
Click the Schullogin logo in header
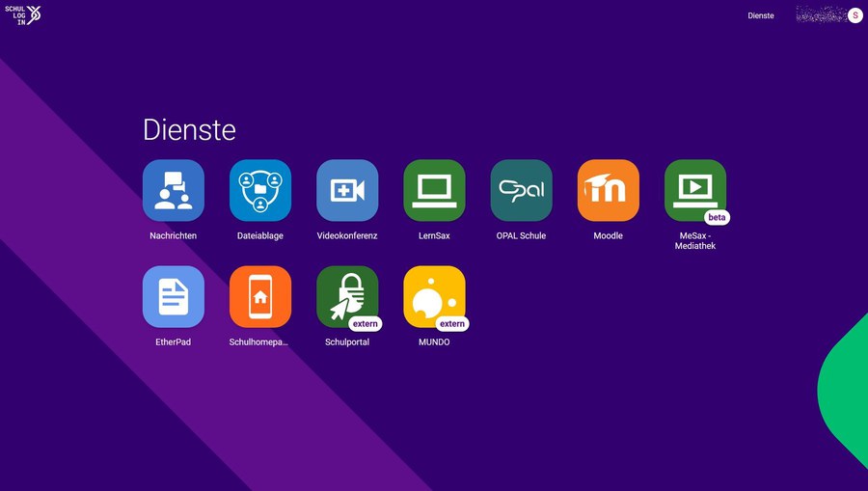23,14
